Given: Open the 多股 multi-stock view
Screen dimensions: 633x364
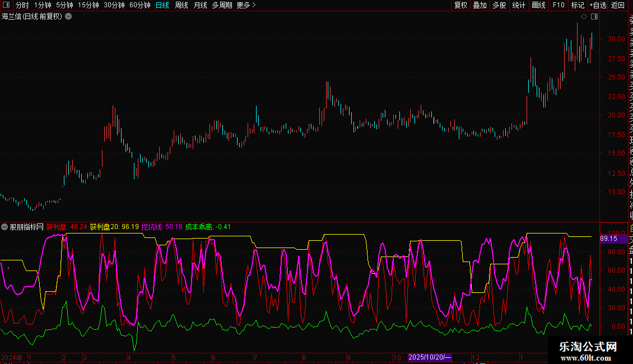Looking at the screenshot, I should tap(499, 5).
